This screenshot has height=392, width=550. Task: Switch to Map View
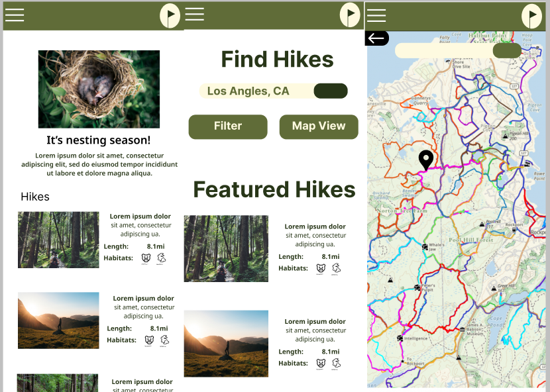(x=319, y=126)
